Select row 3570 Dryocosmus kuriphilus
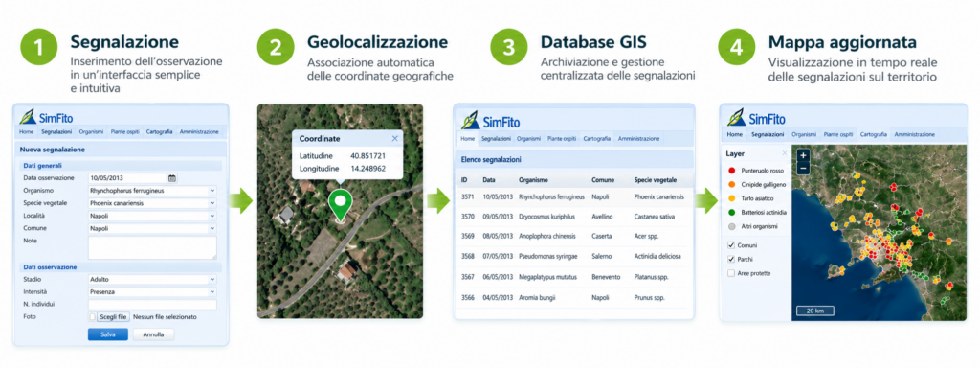The height and width of the screenshot is (368, 980). (x=574, y=217)
